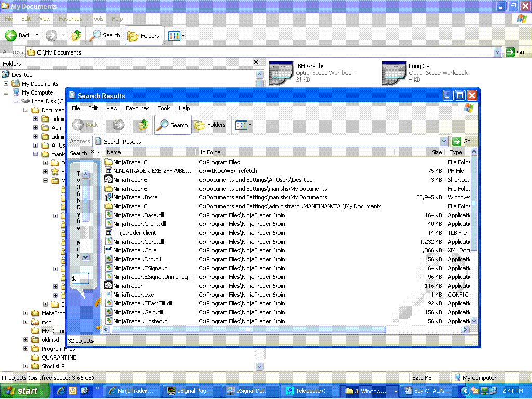The width and height of the screenshot is (532, 399).
Task: Open Tools menu in Search Results window
Action: pos(164,108)
